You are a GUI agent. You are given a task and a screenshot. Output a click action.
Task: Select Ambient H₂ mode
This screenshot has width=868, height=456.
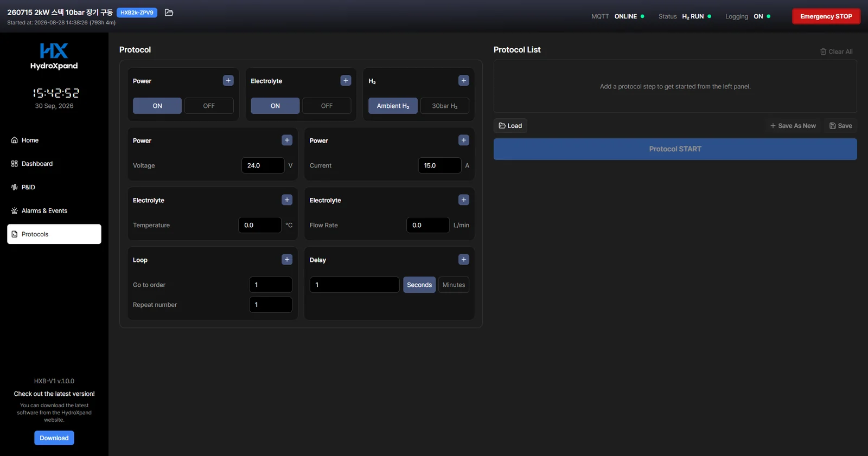393,106
